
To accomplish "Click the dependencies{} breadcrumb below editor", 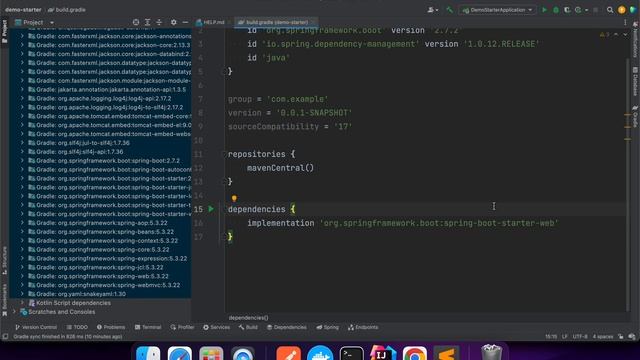I will coord(248,318).
